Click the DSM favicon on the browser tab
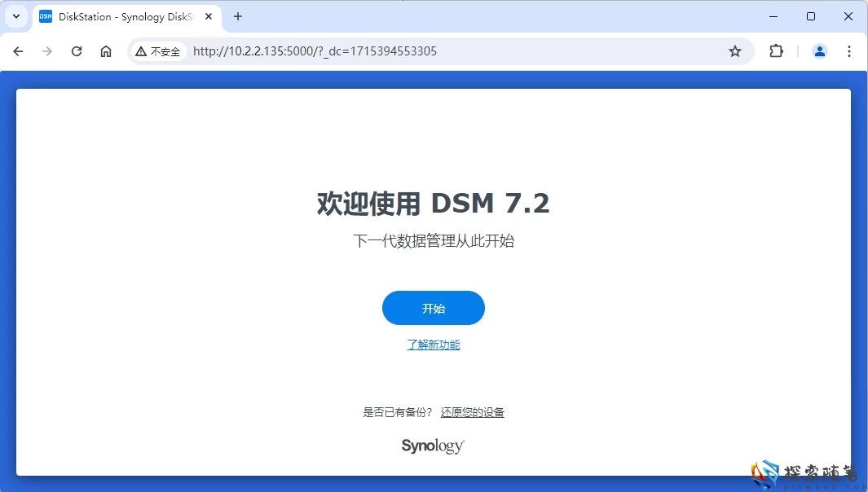Viewport: 868px width, 492px height. click(45, 16)
